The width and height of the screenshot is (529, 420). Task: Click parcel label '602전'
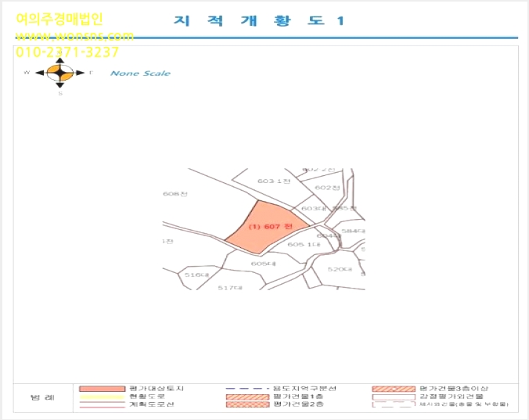coord(327,188)
